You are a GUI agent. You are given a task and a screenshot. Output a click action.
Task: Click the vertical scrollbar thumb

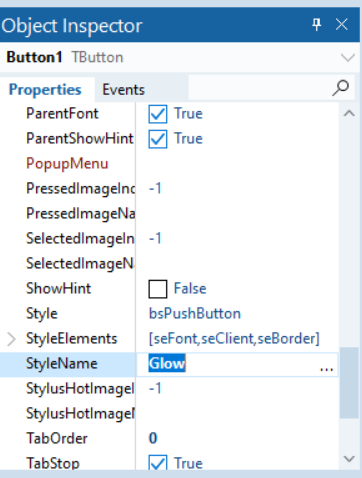(349, 383)
